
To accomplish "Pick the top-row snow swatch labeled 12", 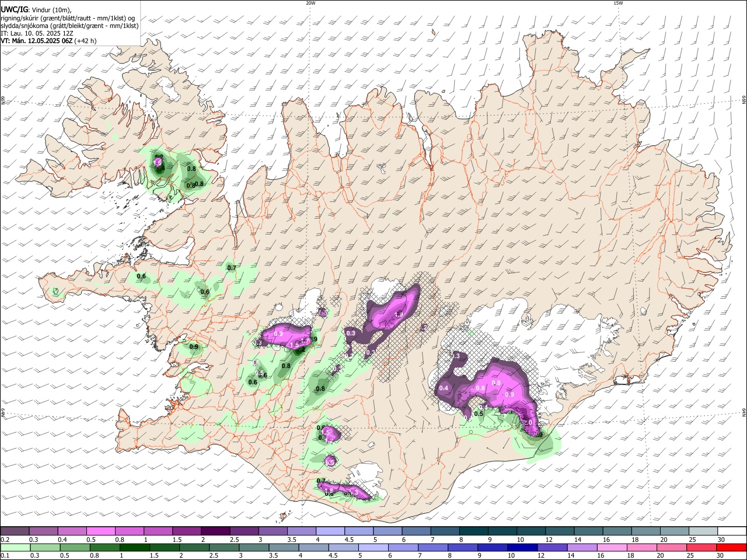I will point(560,531).
